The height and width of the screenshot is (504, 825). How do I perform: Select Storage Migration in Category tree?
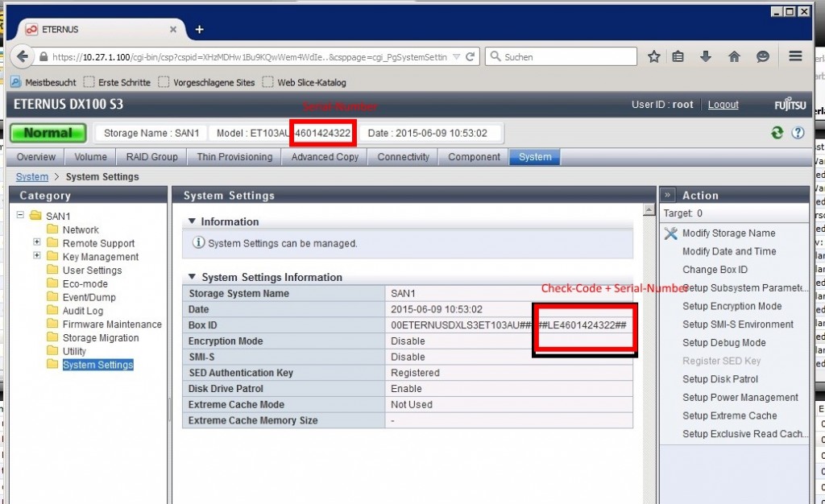(101, 338)
